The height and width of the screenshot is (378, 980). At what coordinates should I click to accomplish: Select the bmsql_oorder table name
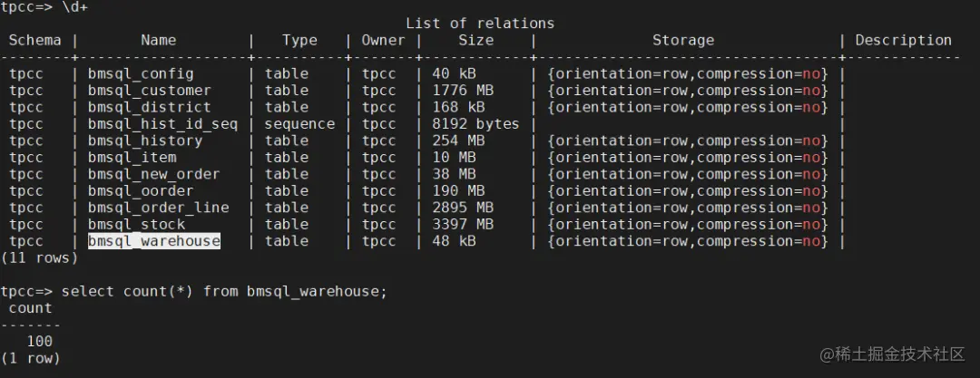pos(141,191)
